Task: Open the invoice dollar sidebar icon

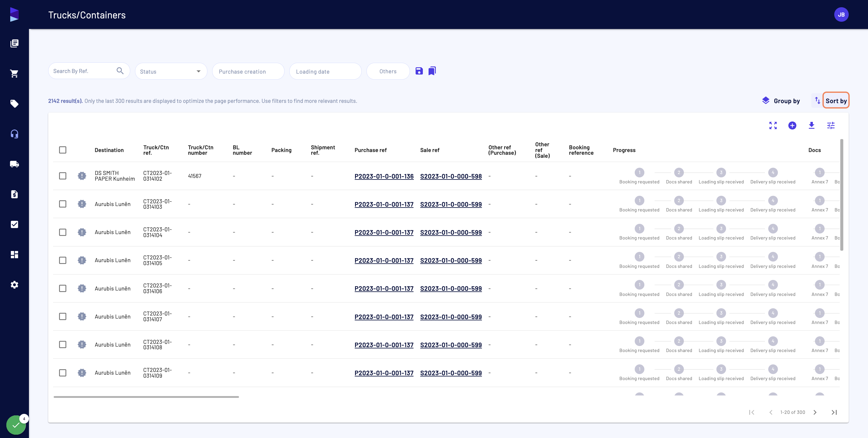Action: pos(14,194)
